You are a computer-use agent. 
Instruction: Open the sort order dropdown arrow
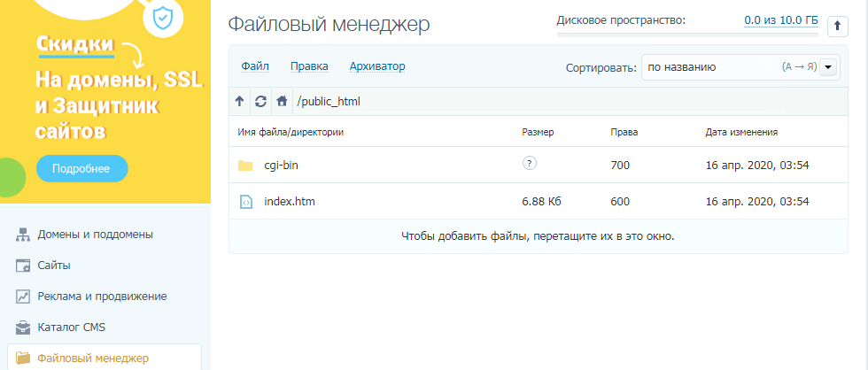(x=829, y=67)
